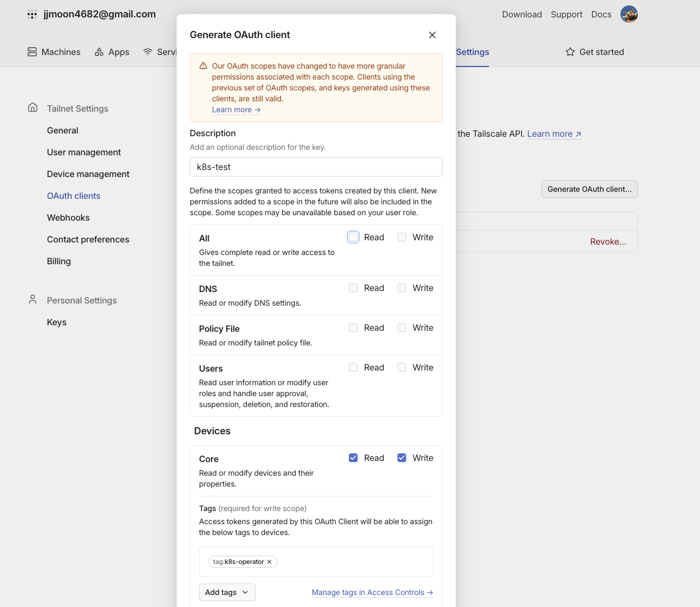The height and width of the screenshot is (607, 700).
Task: Select OAuth clients in sidebar
Action: [74, 196]
